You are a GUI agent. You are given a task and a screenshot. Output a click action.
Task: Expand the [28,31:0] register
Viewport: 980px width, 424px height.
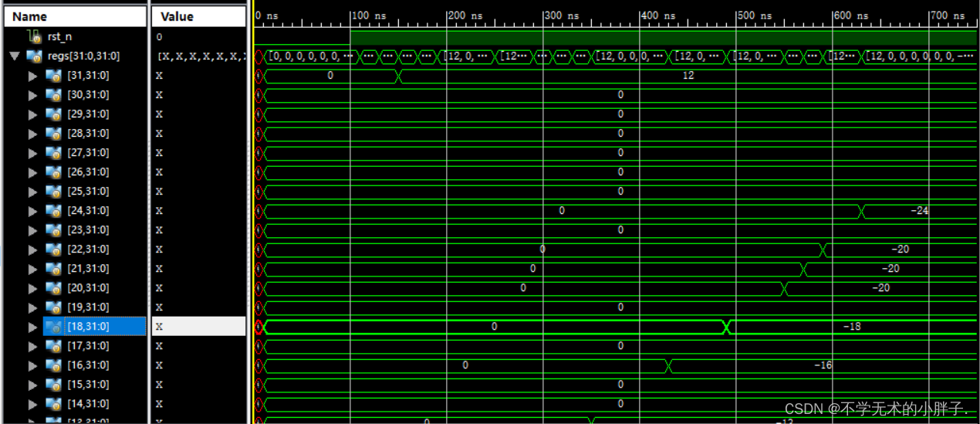[32, 134]
